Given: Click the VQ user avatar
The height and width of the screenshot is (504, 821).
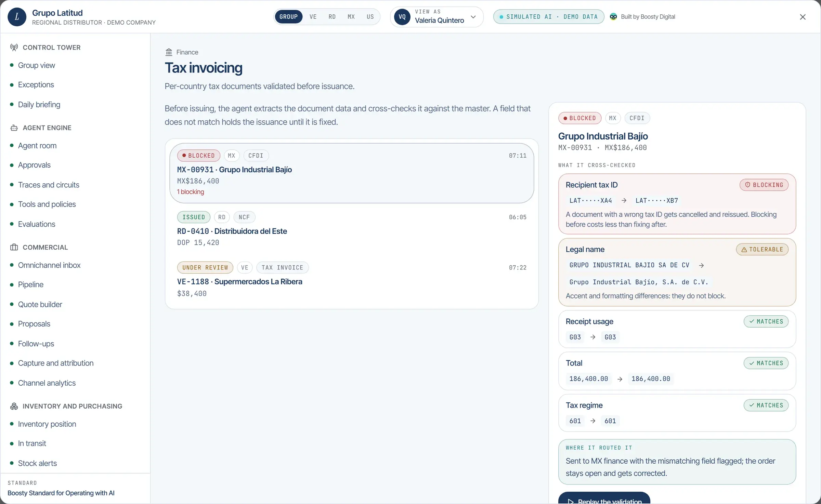Looking at the screenshot, I should tap(402, 17).
